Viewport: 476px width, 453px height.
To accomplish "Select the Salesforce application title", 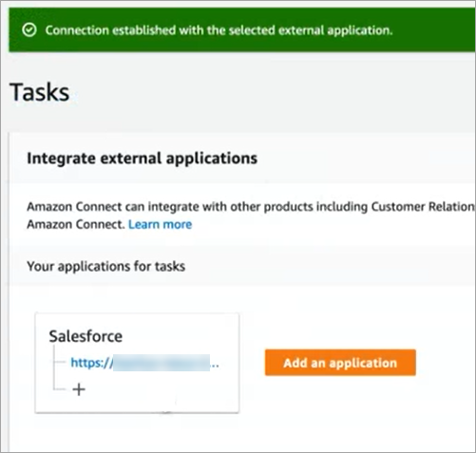I will 86,336.
